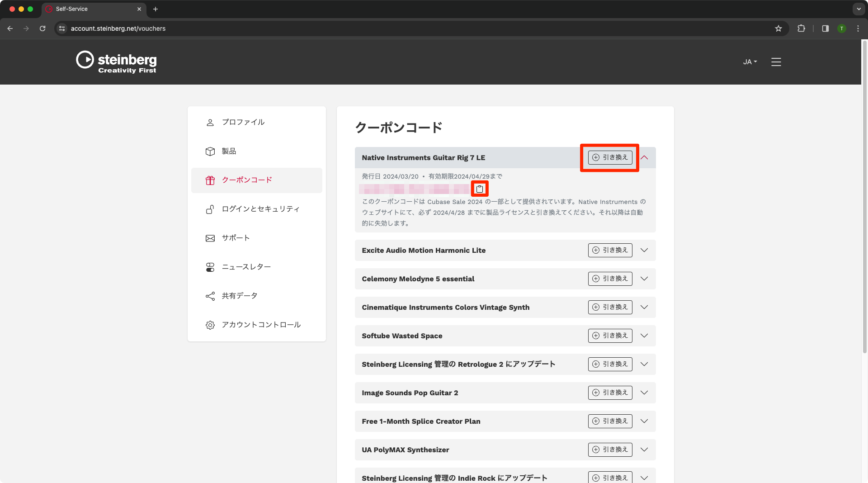Open the JA language dropdown
The height and width of the screenshot is (483, 868).
pos(750,62)
